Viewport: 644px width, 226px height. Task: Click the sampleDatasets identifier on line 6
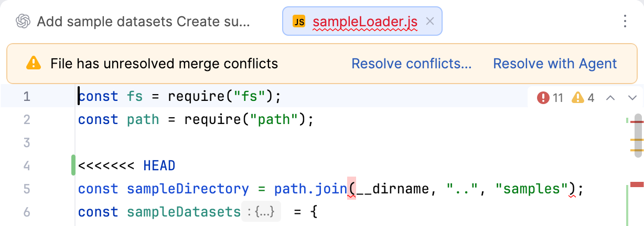click(x=184, y=212)
